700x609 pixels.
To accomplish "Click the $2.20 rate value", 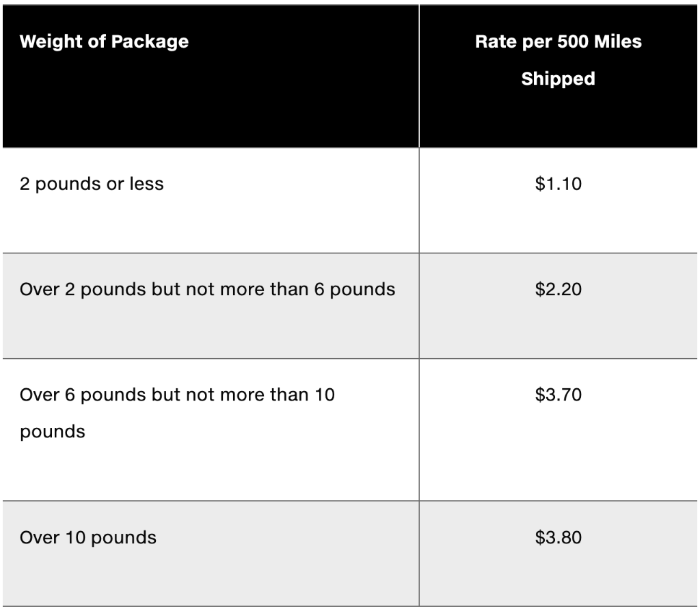I will click(558, 289).
